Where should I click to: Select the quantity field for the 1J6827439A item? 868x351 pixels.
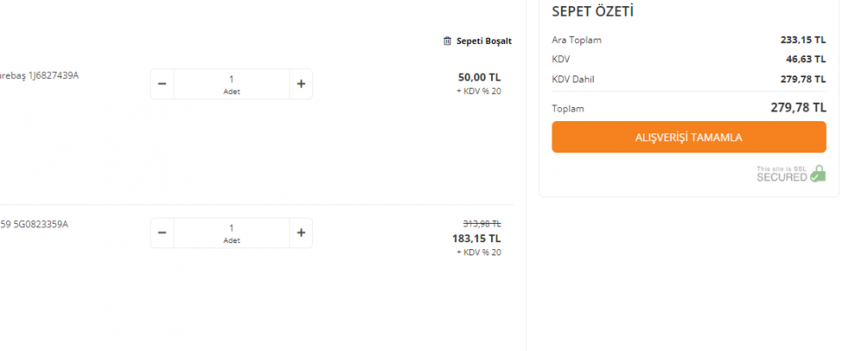click(231, 84)
